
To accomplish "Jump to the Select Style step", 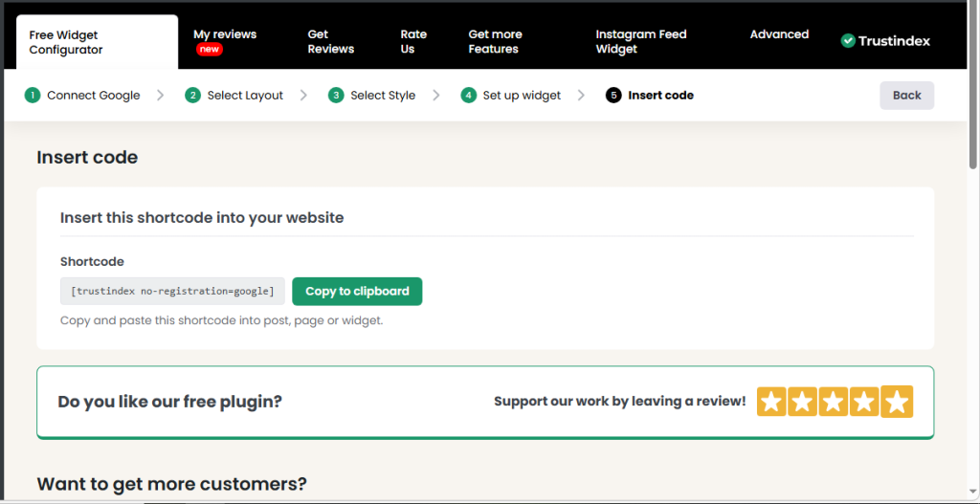I will click(x=382, y=96).
